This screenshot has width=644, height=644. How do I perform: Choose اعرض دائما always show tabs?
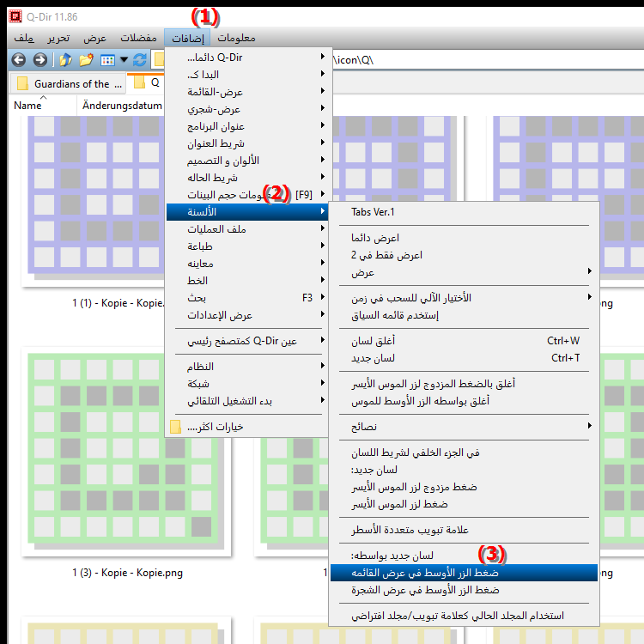coord(464,238)
